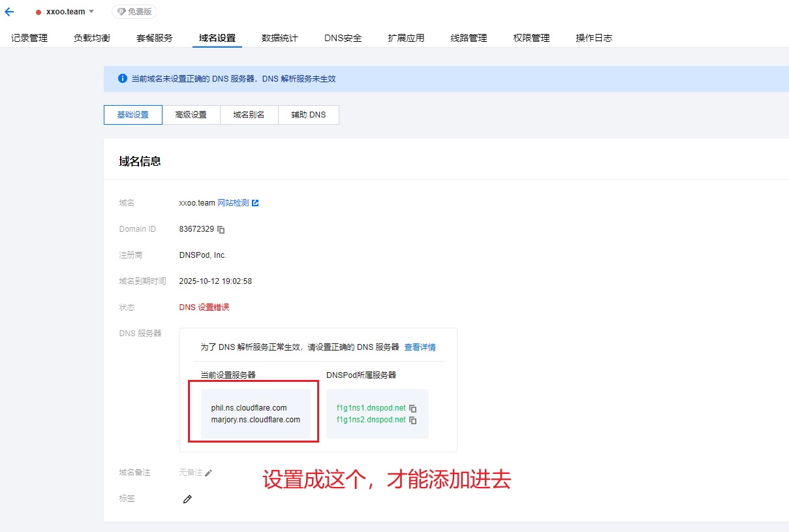
Task: Edit the domain remark pencil icon
Action: pyautogui.click(x=209, y=473)
